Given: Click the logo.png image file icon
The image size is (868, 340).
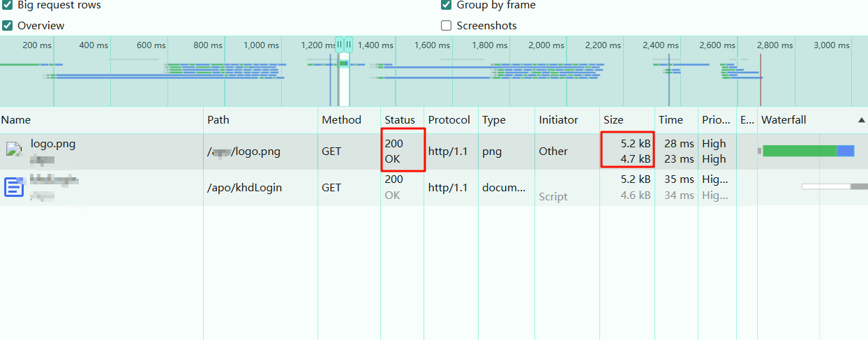Looking at the screenshot, I should pyautogui.click(x=14, y=149).
